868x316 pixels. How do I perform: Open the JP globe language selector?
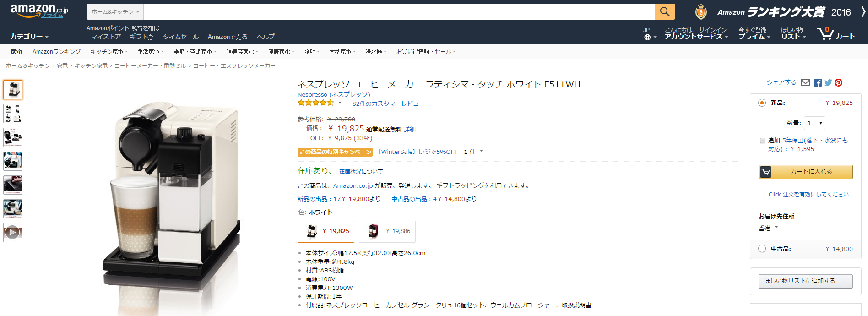(x=650, y=34)
